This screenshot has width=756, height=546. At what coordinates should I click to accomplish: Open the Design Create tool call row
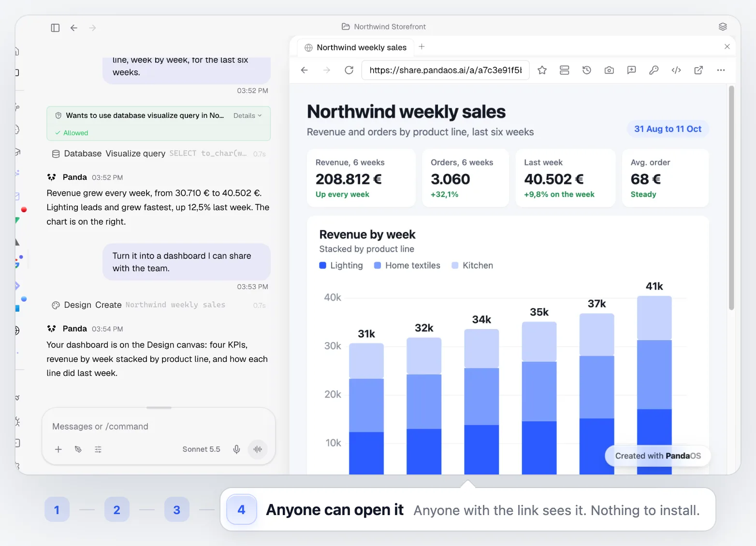pos(159,305)
